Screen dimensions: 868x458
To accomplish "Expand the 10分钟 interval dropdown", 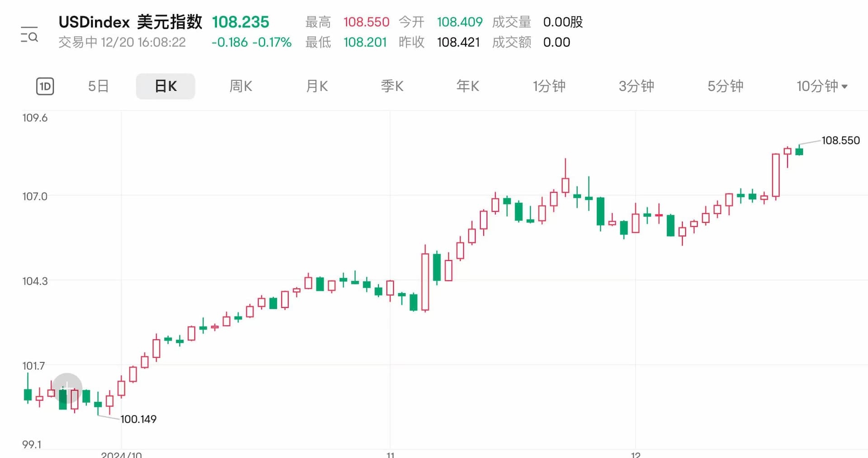I will point(821,86).
